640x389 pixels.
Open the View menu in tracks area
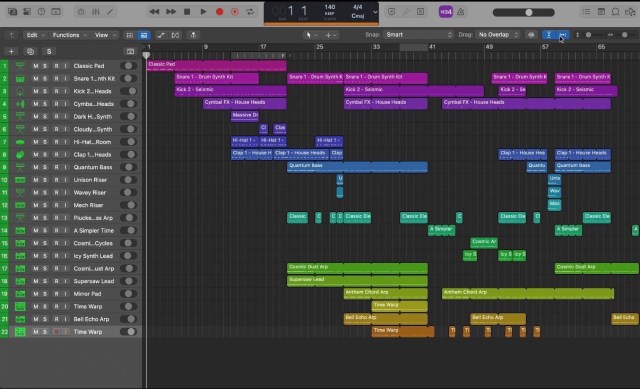click(105, 35)
